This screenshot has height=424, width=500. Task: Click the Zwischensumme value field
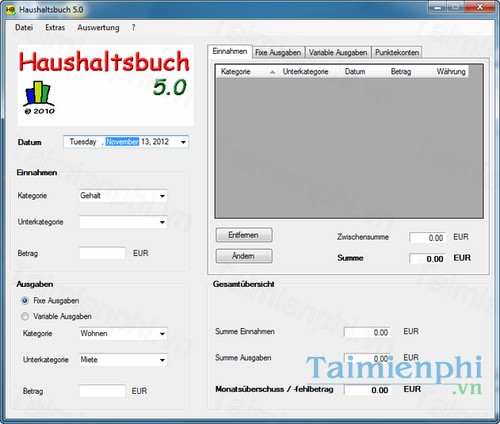428,238
